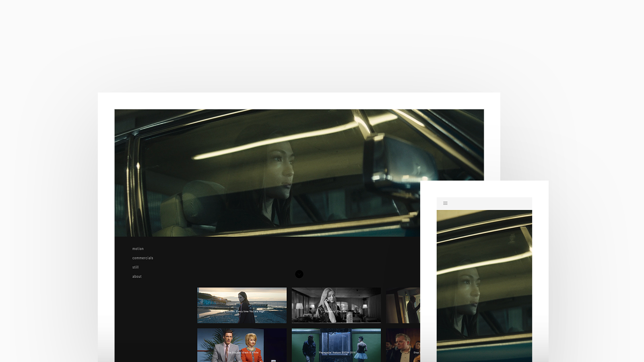Click the mobile preview hero image
Image resolution: width=644 pixels, height=362 pixels.
pos(484,286)
